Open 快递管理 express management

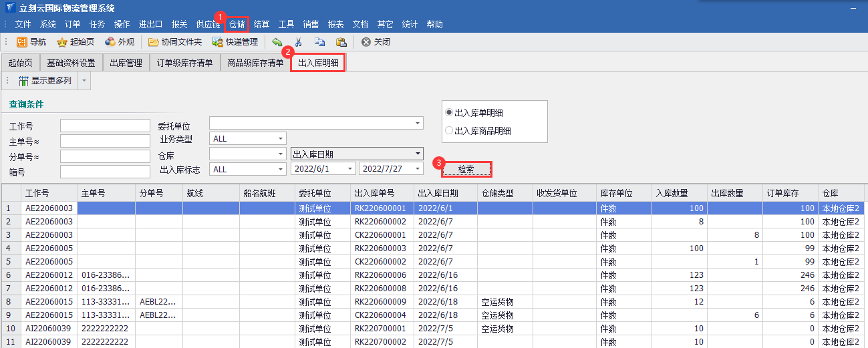218,42
